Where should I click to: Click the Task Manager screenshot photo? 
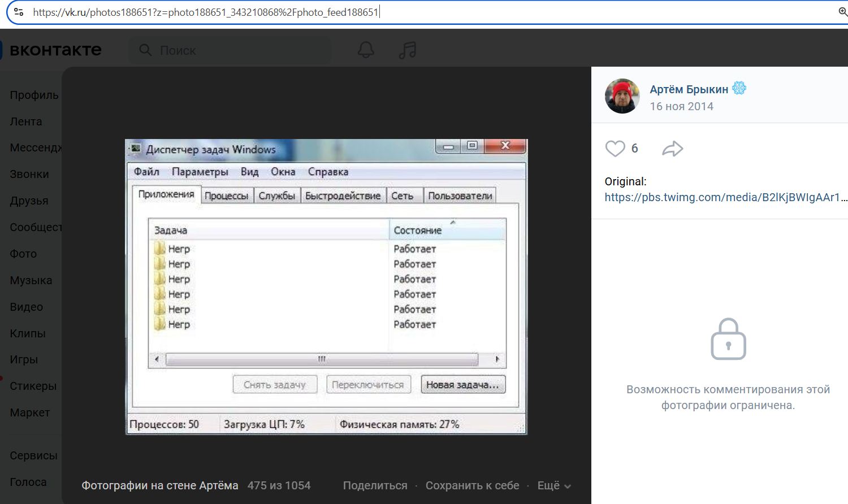point(326,287)
